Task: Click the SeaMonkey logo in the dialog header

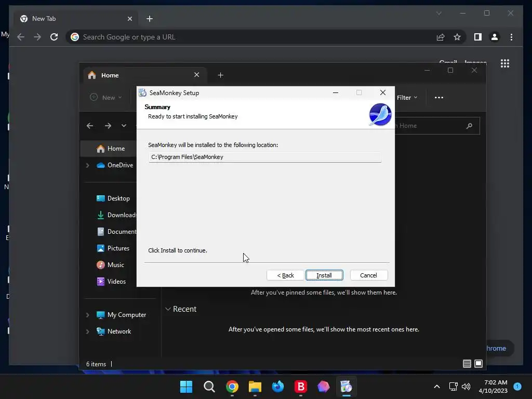Action: coord(380,114)
